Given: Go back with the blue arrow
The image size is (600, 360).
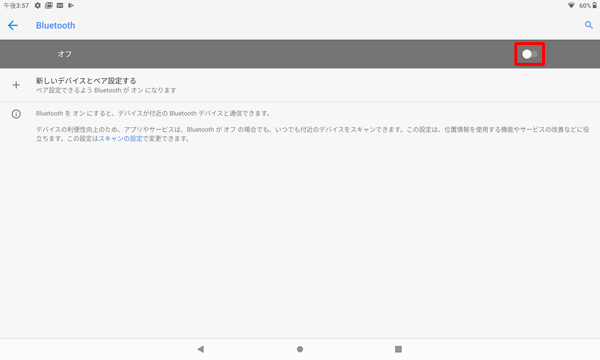Looking at the screenshot, I should (13, 26).
